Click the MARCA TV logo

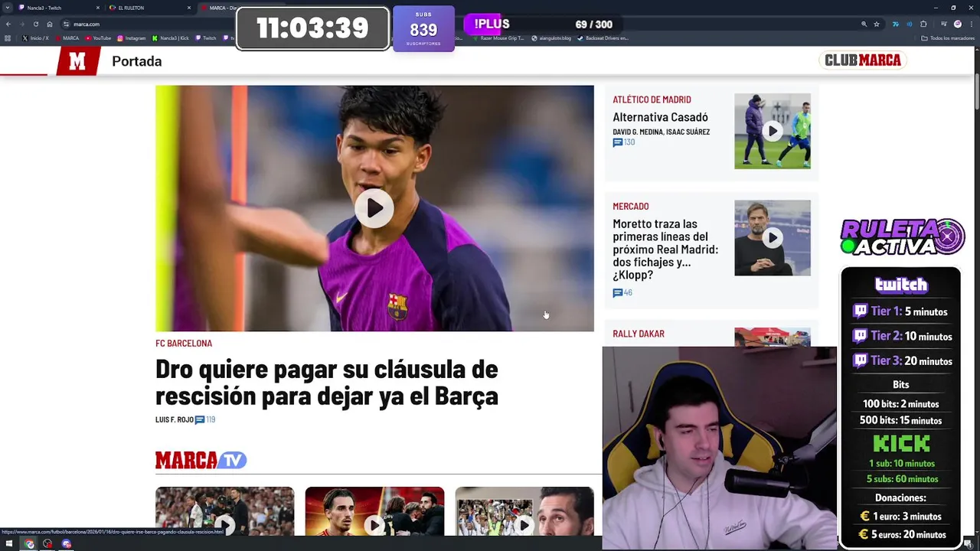click(201, 460)
